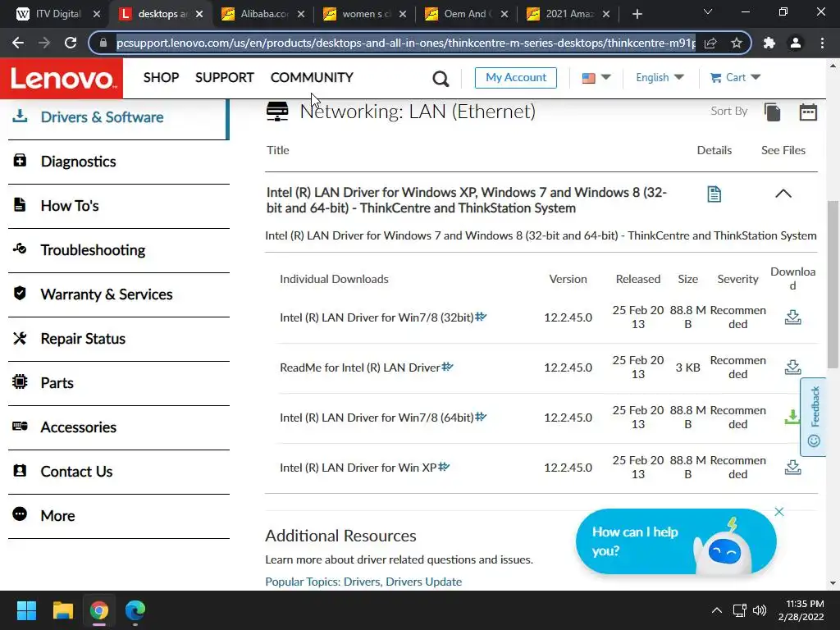This screenshot has width=840, height=630.
Task: Open the English language dropdown
Action: tap(660, 78)
